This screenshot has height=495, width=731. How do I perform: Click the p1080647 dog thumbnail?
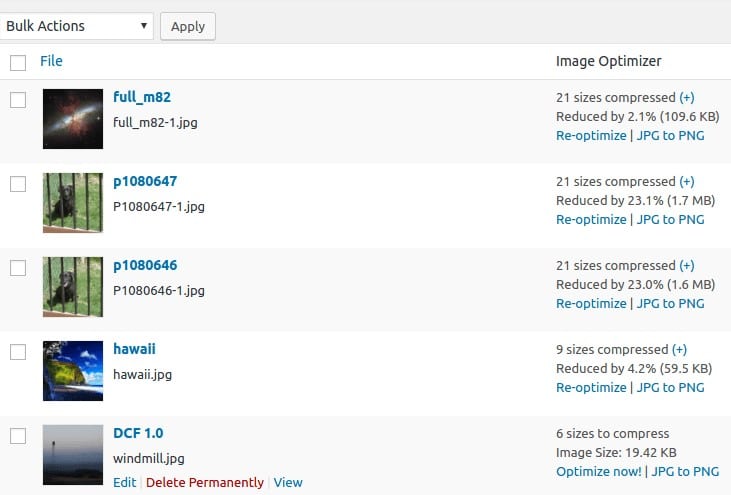click(73, 203)
